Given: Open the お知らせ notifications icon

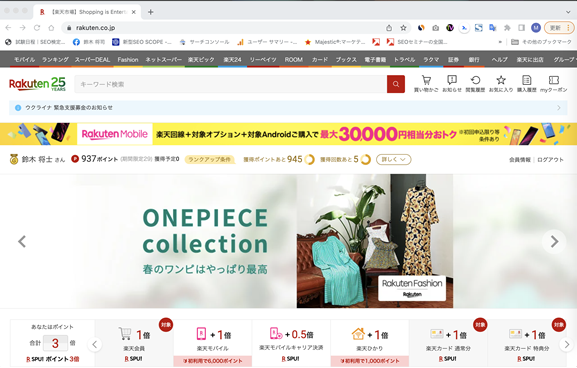Looking at the screenshot, I should 452,84.
